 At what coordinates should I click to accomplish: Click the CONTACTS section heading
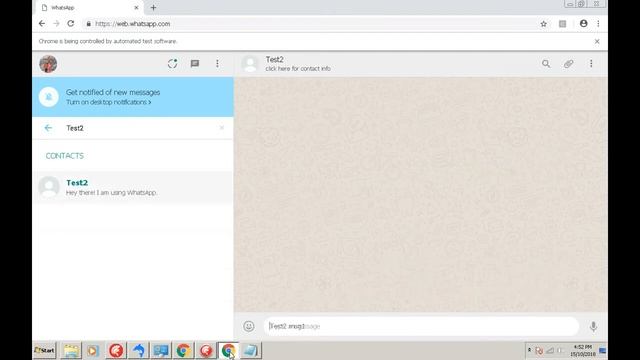point(64,156)
